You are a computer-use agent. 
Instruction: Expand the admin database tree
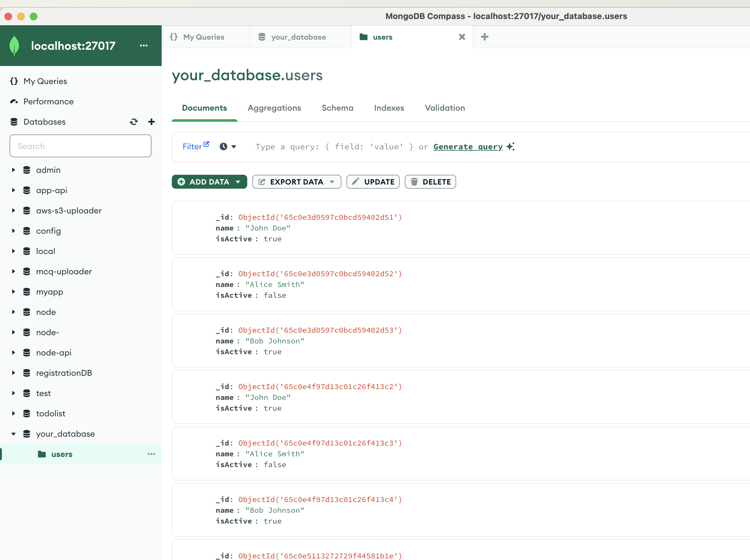click(13, 170)
